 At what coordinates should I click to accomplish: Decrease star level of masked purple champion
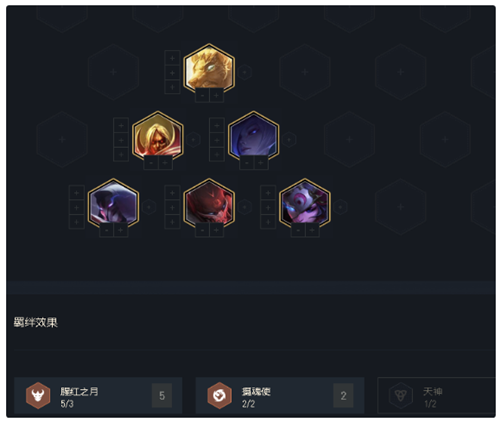tap(298, 230)
